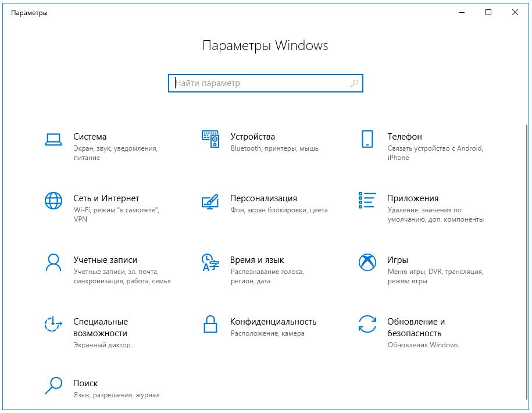The width and height of the screenshot is (532, 413).
Task: Click the magnifier icon in the search box
Action: point(355,83)
